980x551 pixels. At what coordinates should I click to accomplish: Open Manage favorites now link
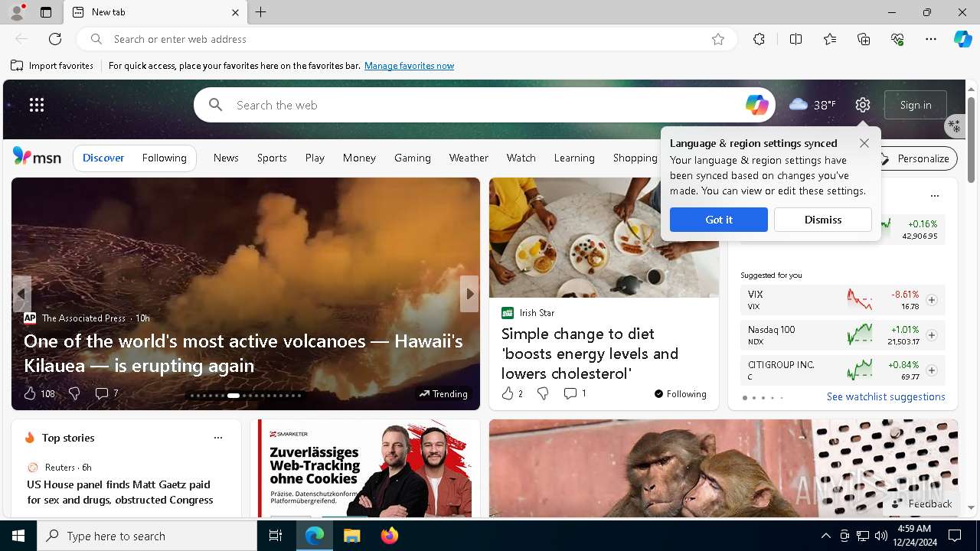click(409, 66)
